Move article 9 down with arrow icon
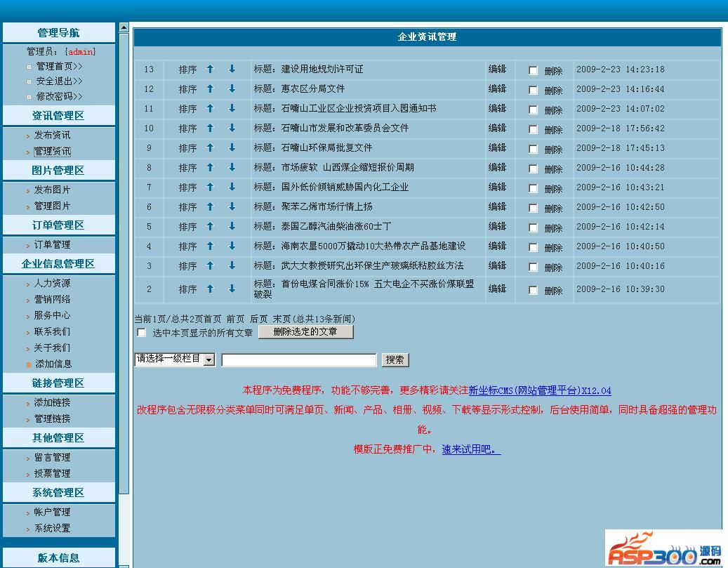The height and width of the screenshot is (568, 728). tap(232, 148)
